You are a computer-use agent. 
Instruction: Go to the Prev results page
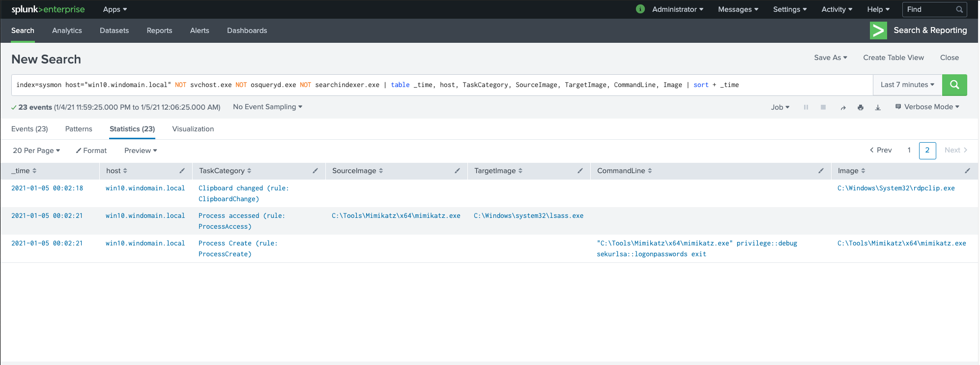point(881,150)
